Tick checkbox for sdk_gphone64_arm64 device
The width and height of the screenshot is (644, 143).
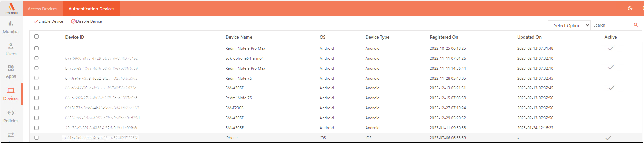(37, 58)
